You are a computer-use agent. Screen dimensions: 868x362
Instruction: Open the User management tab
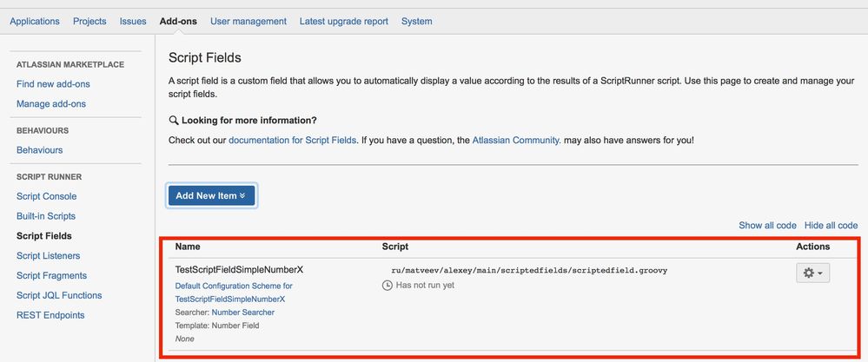(x=248, y=21)
